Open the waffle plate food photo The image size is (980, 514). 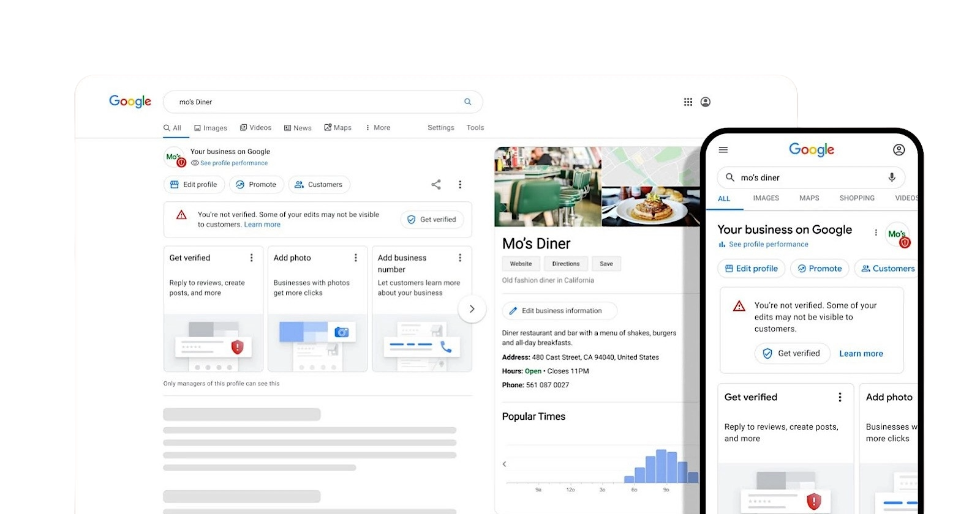click(x=650, y=207)
